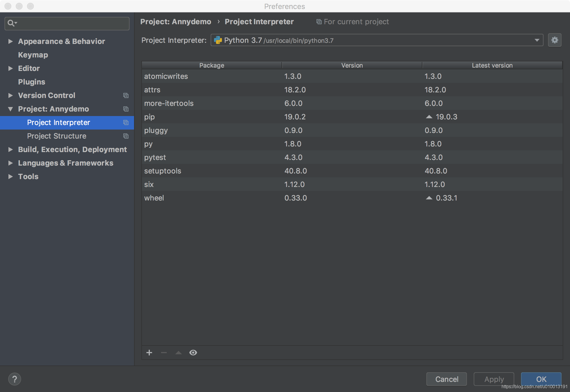Select the setuptools package row
This screenshot has height=392, width=570.
coord(352,171)
